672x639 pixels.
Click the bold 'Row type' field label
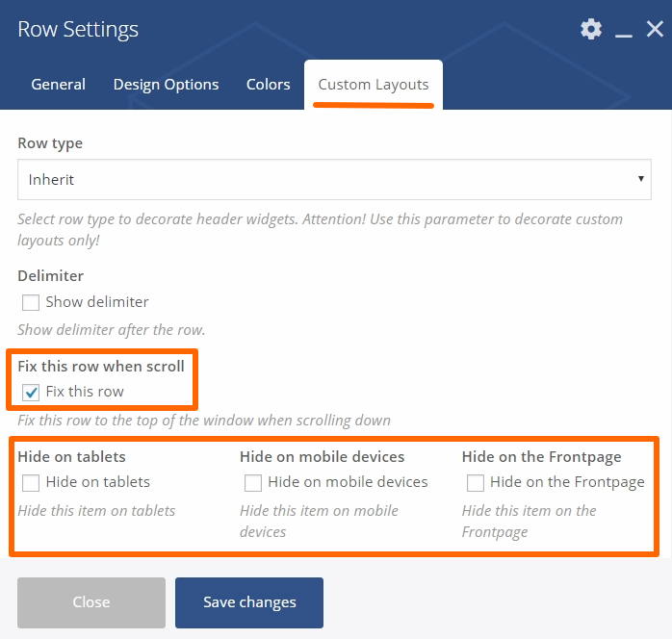50,142
